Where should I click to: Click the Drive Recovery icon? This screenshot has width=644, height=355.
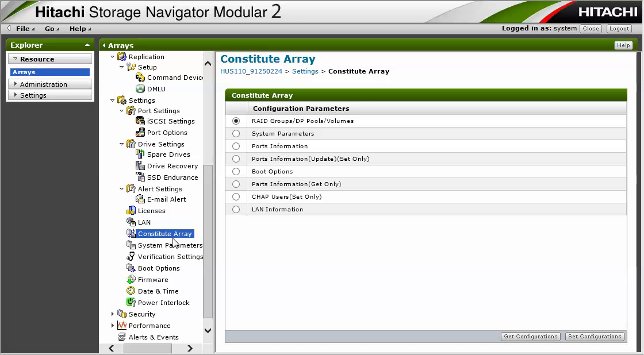[140, 166]
